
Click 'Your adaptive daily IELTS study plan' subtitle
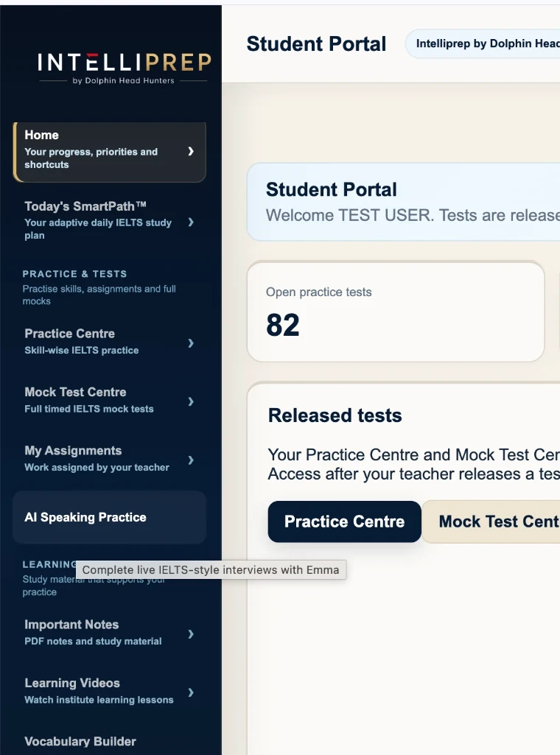click(98, 229)
